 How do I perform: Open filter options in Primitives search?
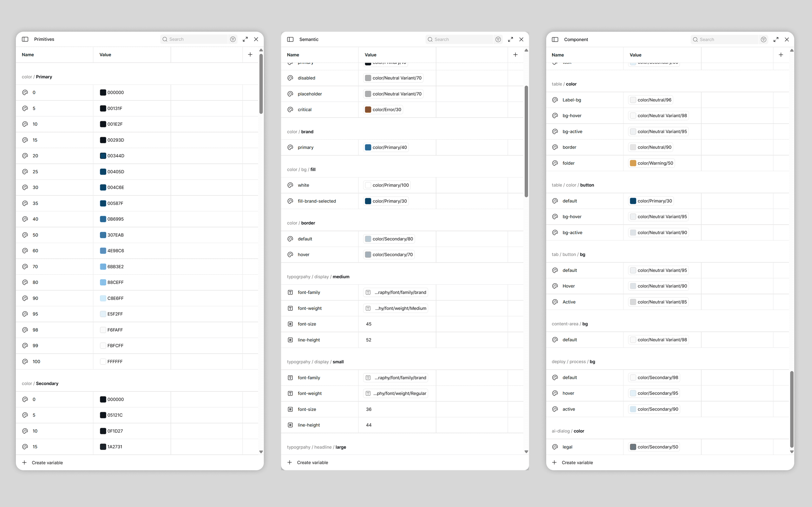tap(233, 39)
